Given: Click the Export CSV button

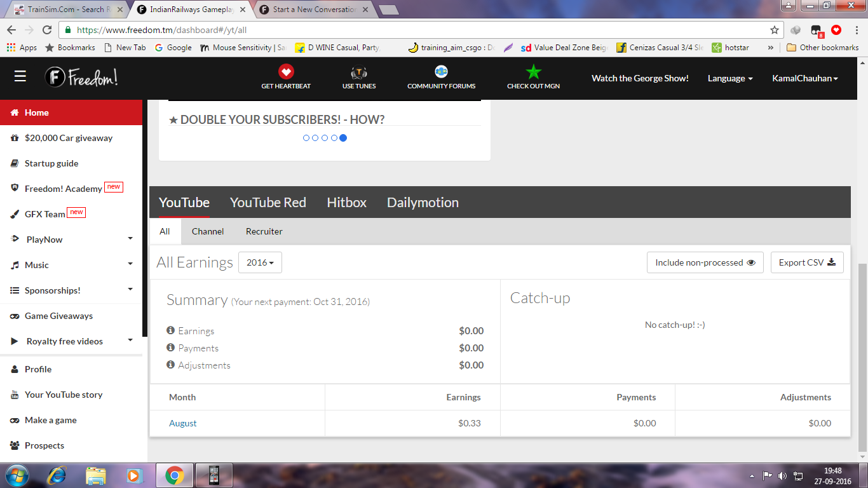Looking at the screenshot, I should [807, 262].
